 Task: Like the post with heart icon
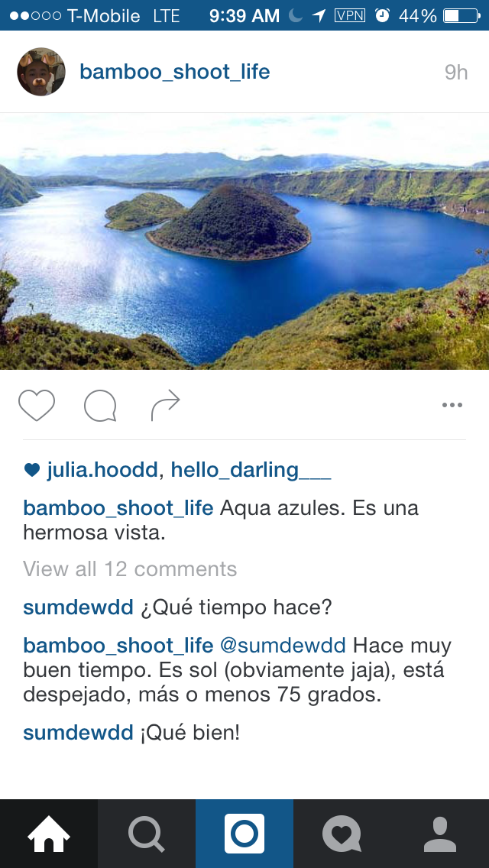[37, 405]
